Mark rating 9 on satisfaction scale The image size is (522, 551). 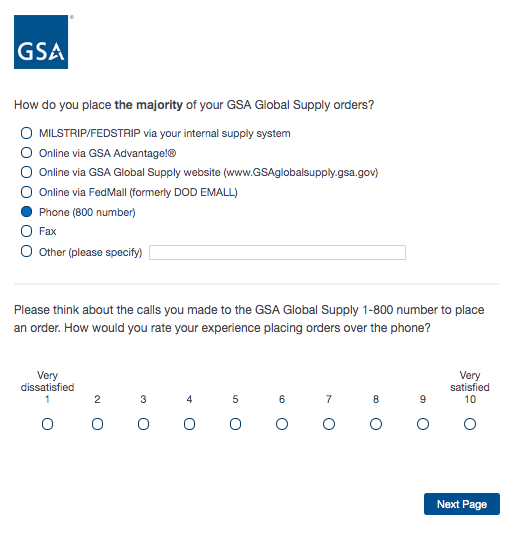click(x=423, y=424)
